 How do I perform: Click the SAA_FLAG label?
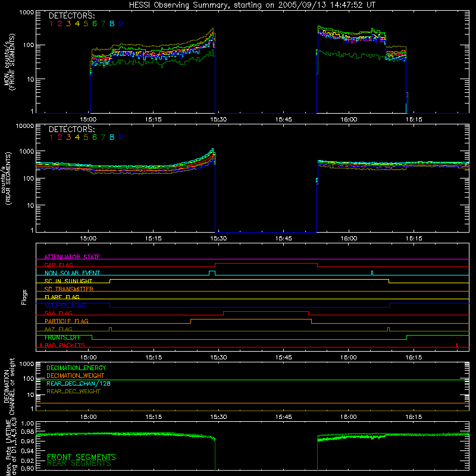(x=58, y=313)
